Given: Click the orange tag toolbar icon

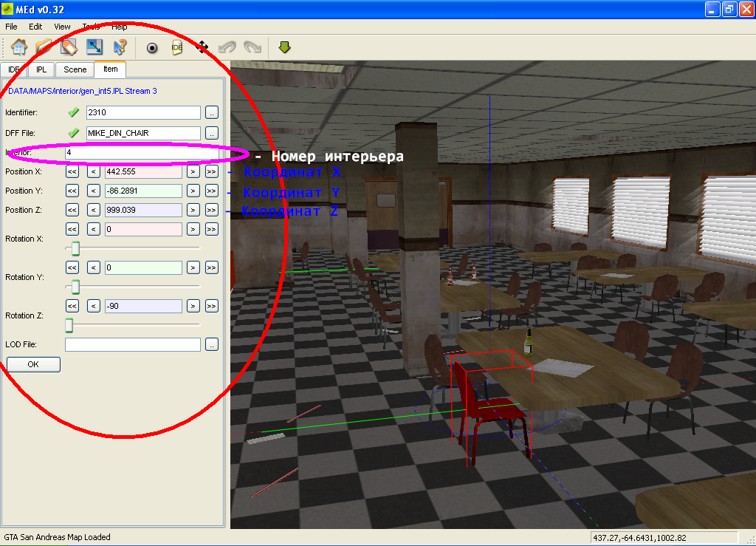Looking at the screenshot, I should (69, 47).
